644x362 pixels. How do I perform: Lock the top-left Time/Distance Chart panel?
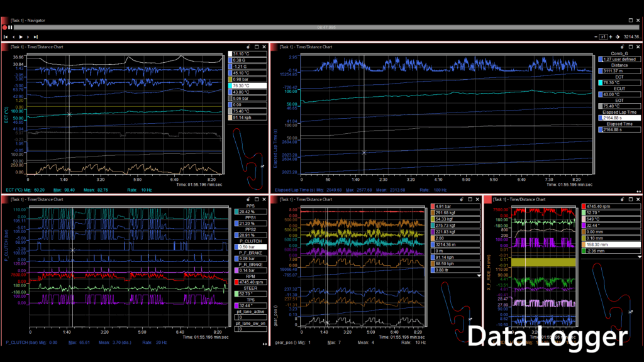(249, 47)
